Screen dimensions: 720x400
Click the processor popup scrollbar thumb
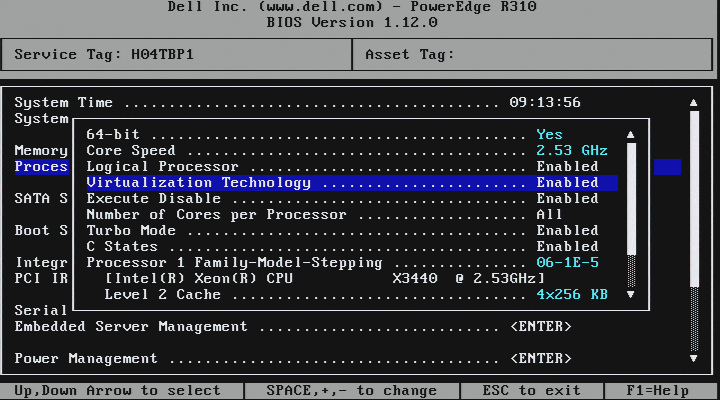pos(631,199)
